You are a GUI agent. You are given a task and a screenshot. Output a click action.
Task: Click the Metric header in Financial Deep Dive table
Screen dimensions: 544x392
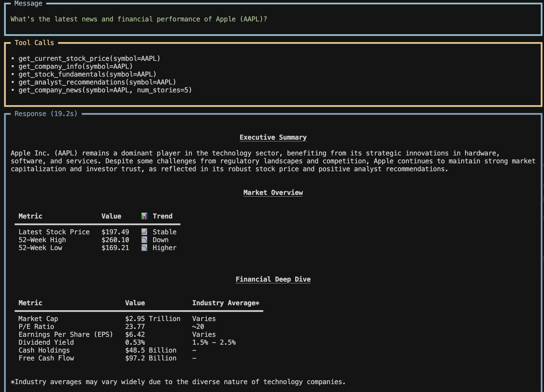30,303
